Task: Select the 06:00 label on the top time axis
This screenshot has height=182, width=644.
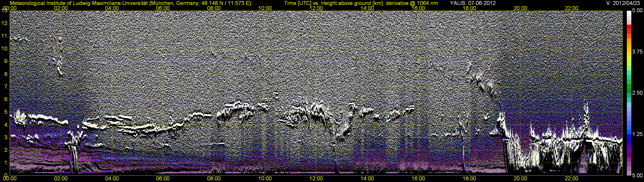Action: pos(163,8)
